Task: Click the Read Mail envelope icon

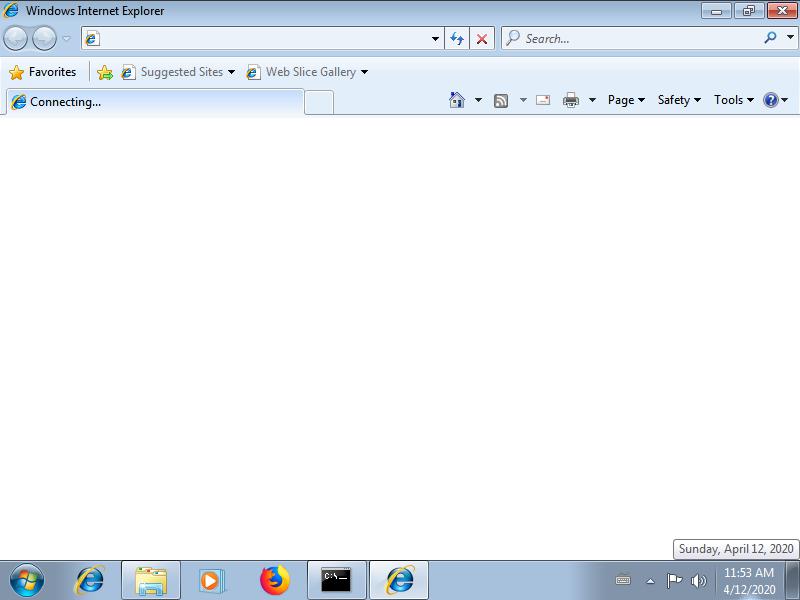Action: click(x=543, y=100)
